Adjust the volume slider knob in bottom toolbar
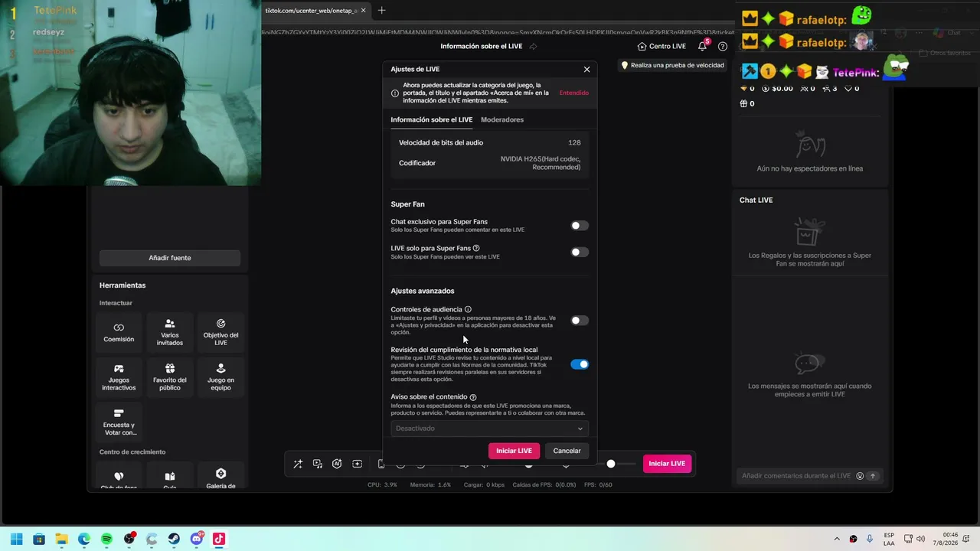 click(611, 464)
